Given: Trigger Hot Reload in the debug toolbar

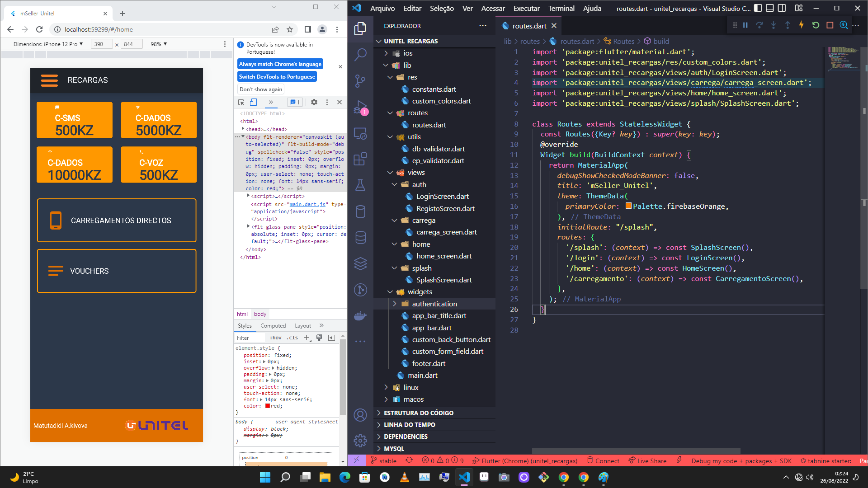Looking at the screenshot, I should click(x=802, y=25).
